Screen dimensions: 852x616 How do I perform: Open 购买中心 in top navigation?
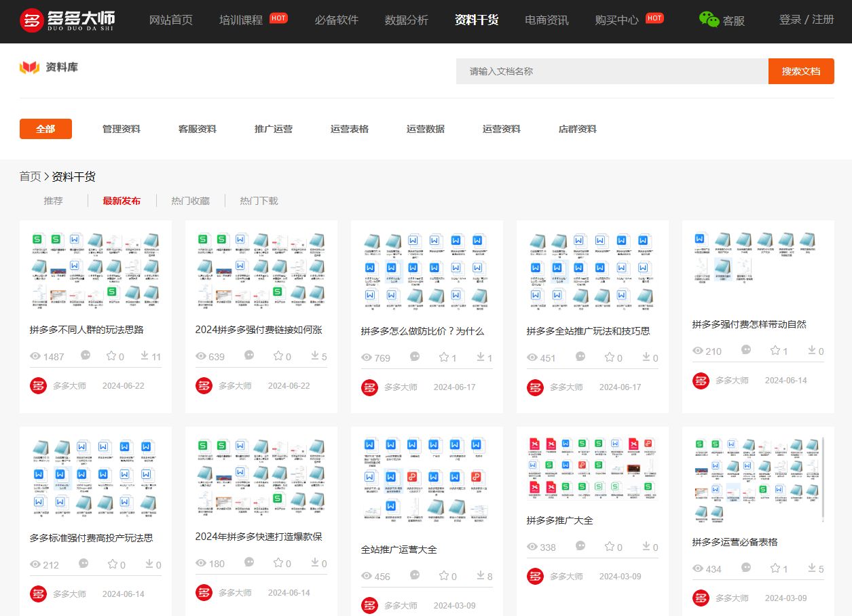617,20
